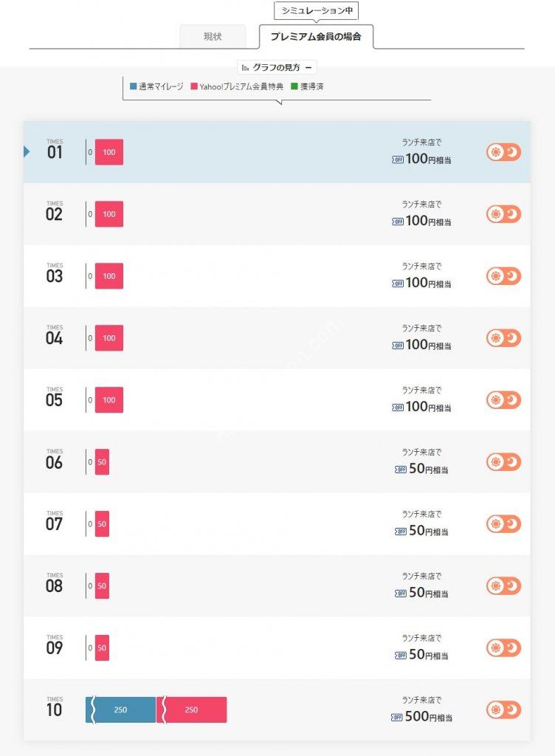Click the moon icon in row 03 toggle

point(512,276)
